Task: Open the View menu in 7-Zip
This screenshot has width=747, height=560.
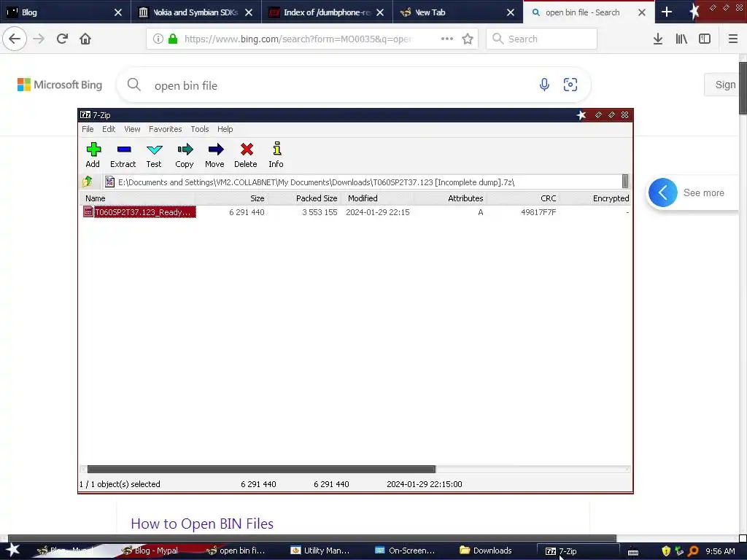Action: tap(132, 129)
